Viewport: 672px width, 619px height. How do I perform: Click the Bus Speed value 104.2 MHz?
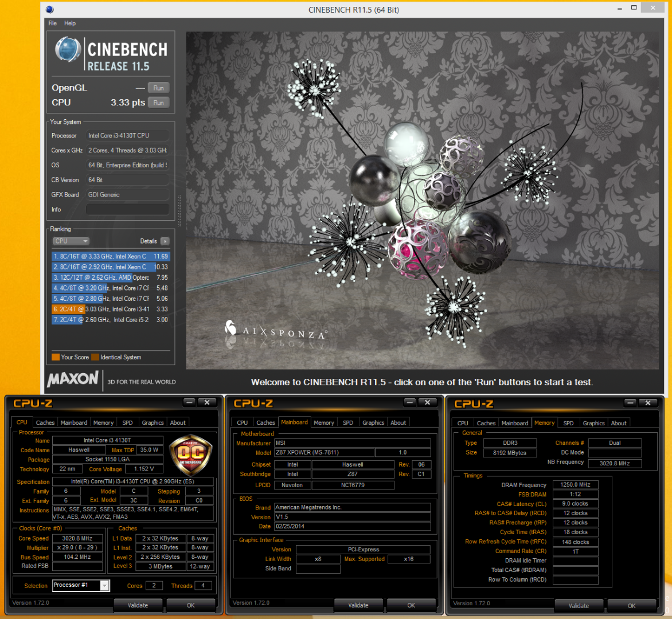point(77,557)
